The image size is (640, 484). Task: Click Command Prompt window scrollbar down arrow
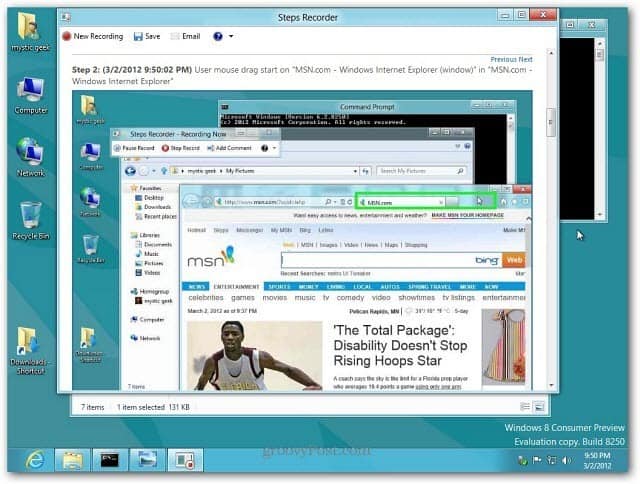click(x=599, y=215)
